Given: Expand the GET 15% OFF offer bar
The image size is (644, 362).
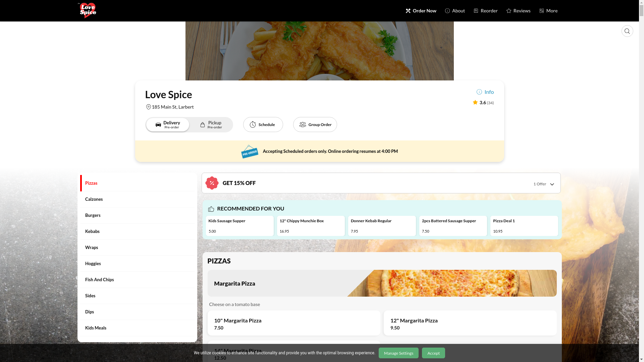Looking at the screenshot, I should coord(381,183).
